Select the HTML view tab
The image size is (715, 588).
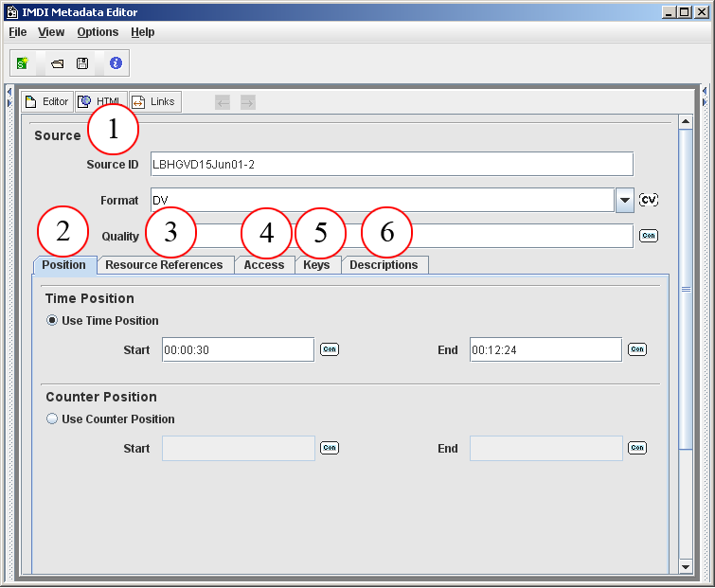click(100, 101)
